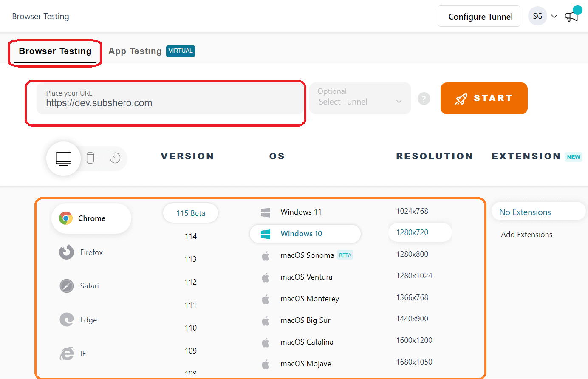Choose Windows 10 operating system
Image resolution: width=588 pixels, height=379 pixels.
coord(305,234)
